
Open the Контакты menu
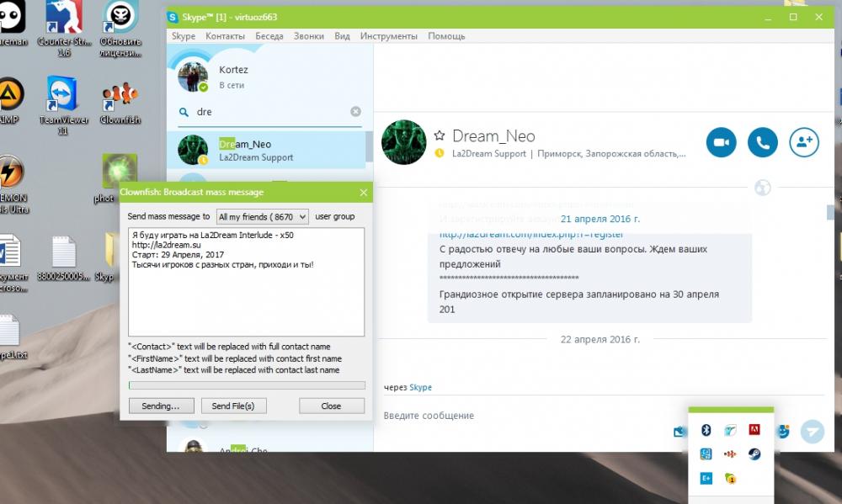[225, 36]
